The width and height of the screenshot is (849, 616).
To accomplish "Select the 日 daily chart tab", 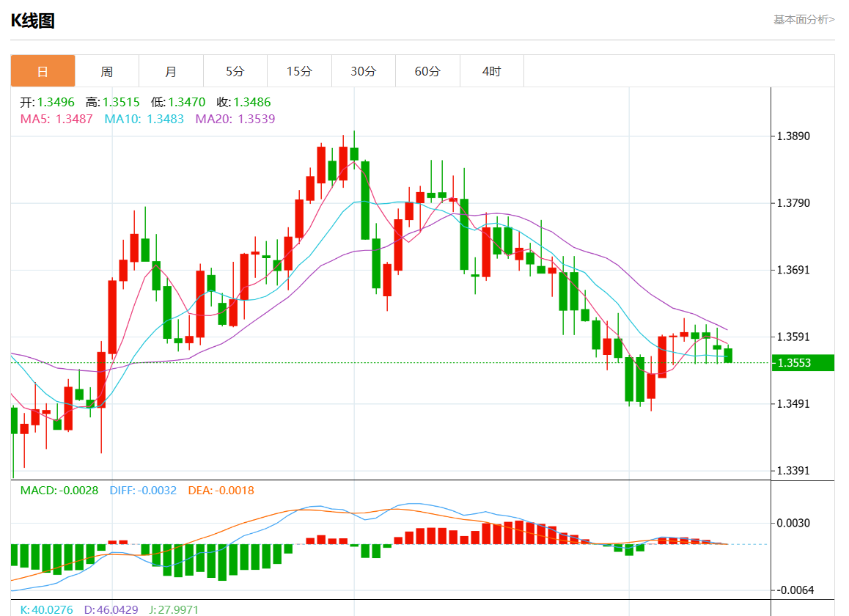I will pos(43,71).
